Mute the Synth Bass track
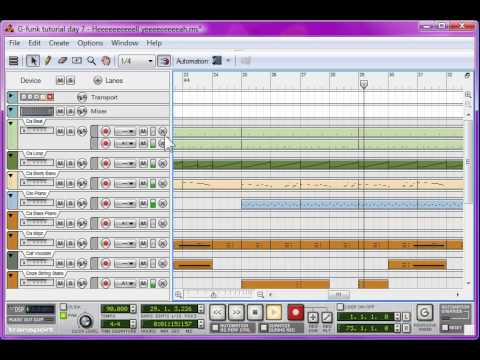The image size is (480, 360). [x=60, y=183]
